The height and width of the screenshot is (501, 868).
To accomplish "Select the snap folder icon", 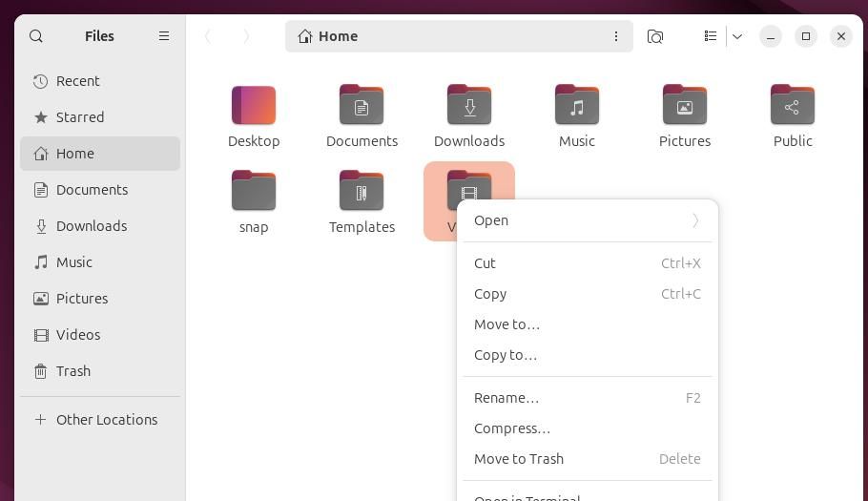I will [254, 191].
